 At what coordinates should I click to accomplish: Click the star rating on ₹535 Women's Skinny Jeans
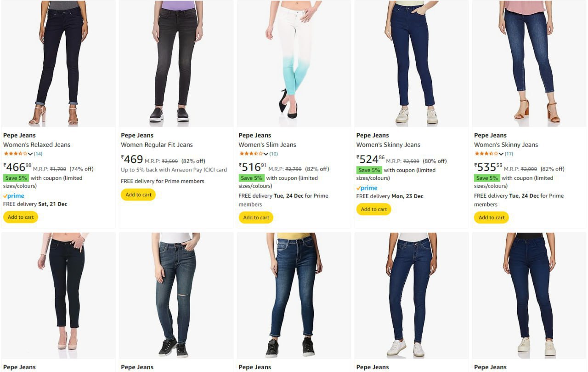coord(486,154)
